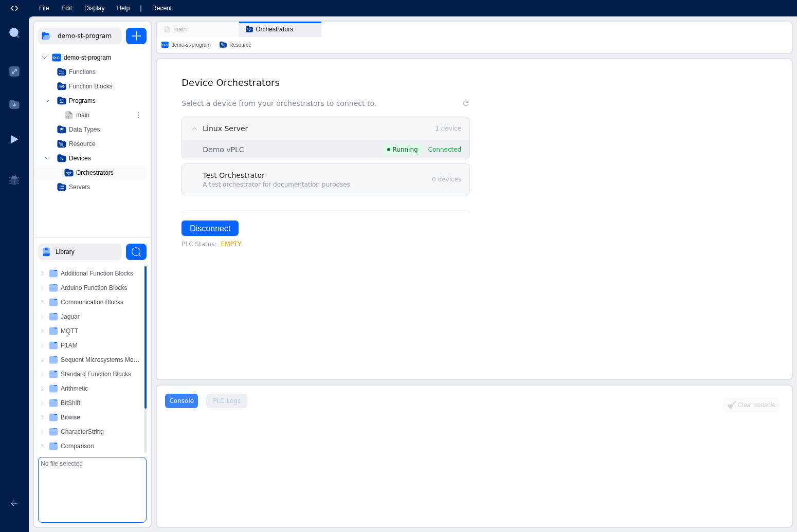Expand Additional Function Blocks library folder
The image size is (797, 532).
(x=42, y=273)
